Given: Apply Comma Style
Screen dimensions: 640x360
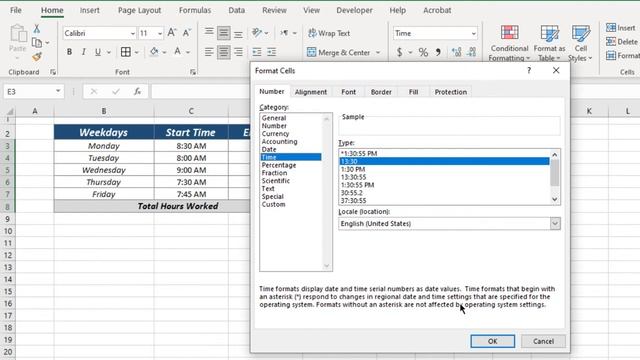Looking at the screenshot, I should point(438,52).
